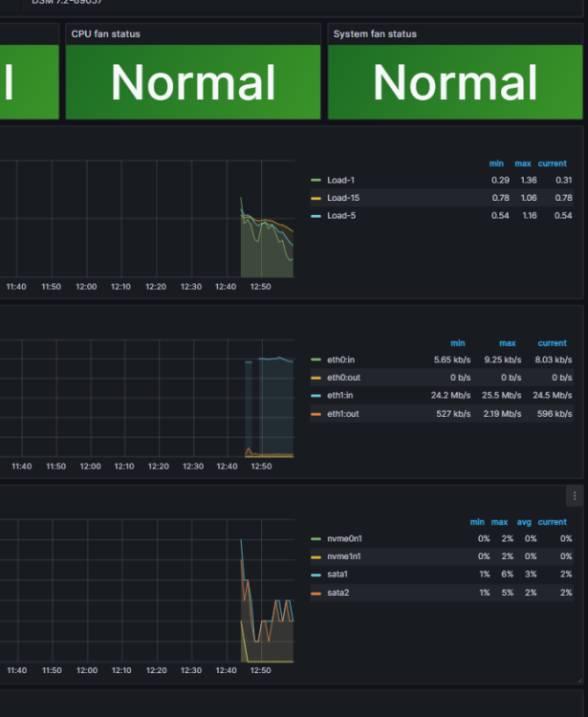Click the nvme1n1 color swatch
The image size is (588, 717).
(x=316, y=557)
